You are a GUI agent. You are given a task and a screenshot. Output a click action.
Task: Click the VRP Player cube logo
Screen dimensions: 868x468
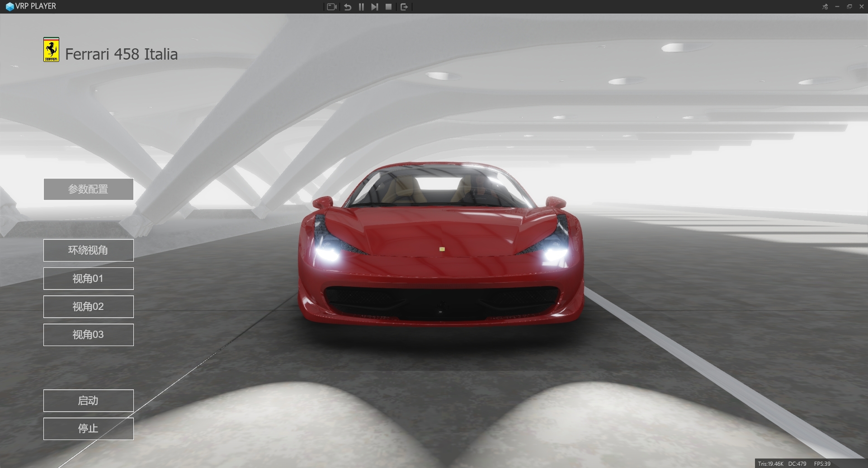9,7
